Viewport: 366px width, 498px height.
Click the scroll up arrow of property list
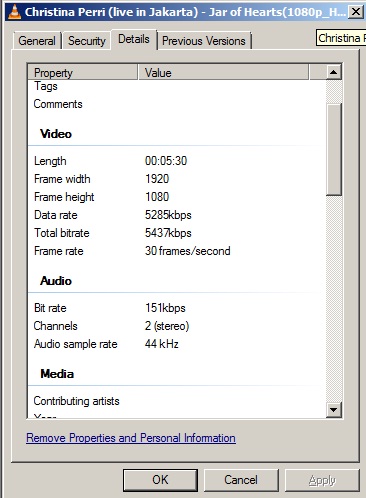334,72
